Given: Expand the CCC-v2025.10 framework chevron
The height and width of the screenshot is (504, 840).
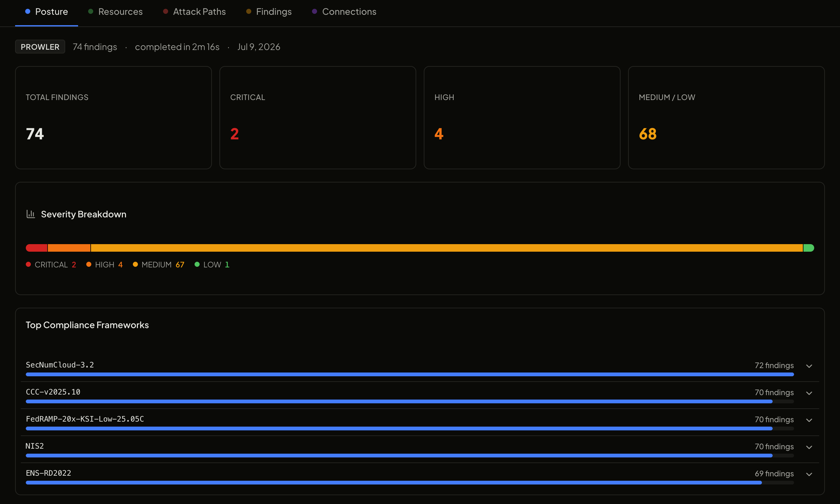Looking at the screenshot, I should pyautogui.click(x=809, y=393).
